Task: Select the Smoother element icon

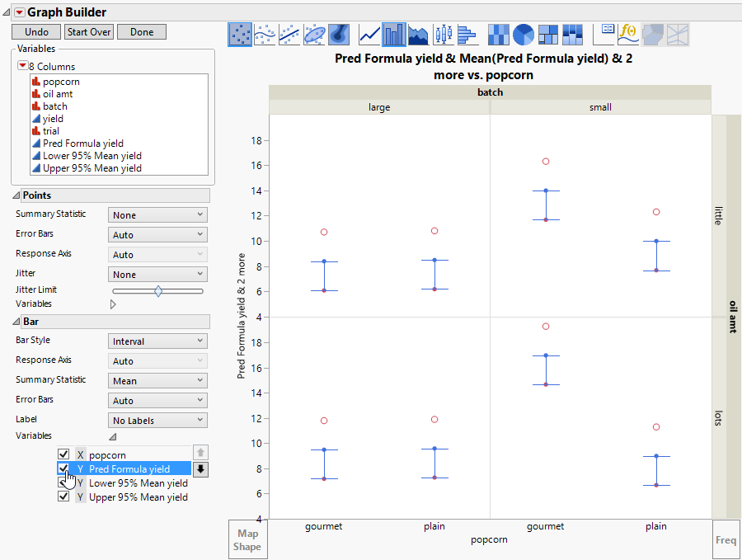Action: coord(265,34)
